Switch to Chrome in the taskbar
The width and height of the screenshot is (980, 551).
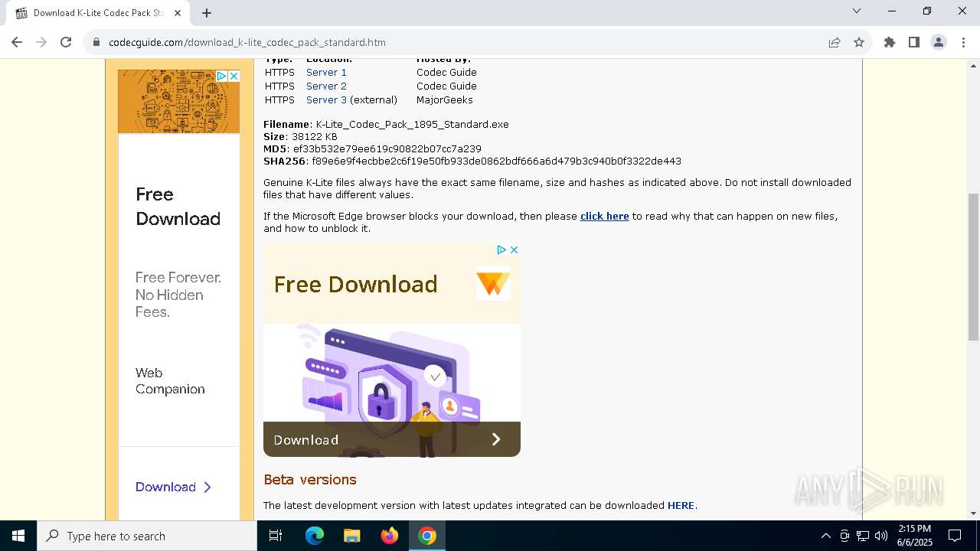click(x=427, y=536)
